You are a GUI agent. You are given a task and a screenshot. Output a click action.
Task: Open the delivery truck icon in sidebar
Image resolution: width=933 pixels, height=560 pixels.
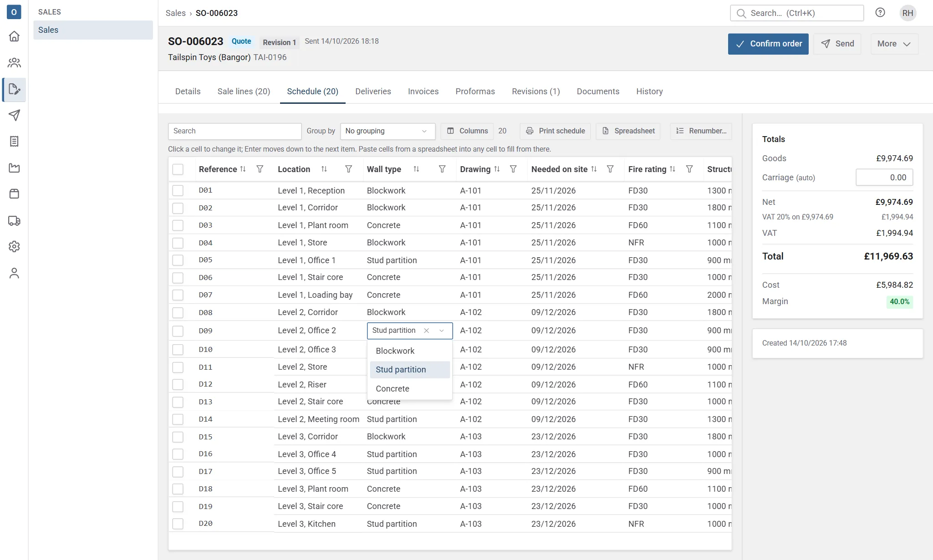(14, 221)
